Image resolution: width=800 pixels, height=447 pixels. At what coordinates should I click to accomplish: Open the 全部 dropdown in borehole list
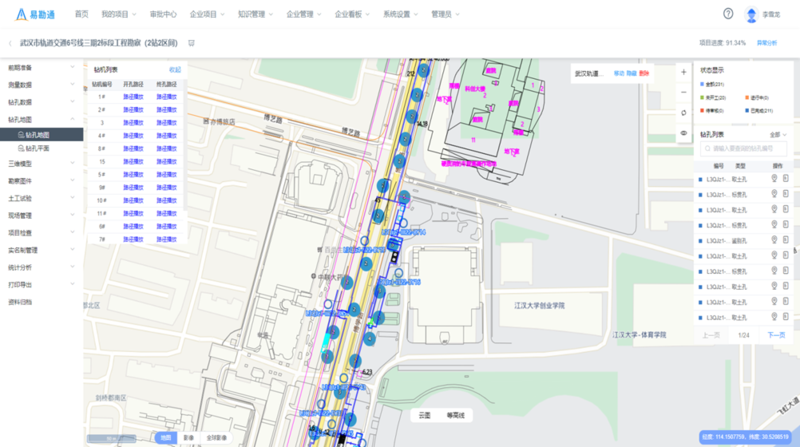coord(778,135)
